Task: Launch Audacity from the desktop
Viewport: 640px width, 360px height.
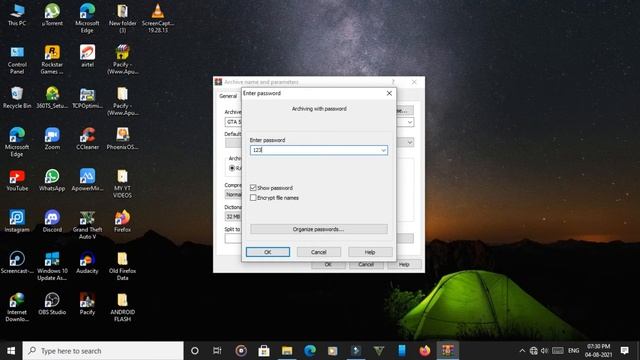Action: [x=87, y=263]
